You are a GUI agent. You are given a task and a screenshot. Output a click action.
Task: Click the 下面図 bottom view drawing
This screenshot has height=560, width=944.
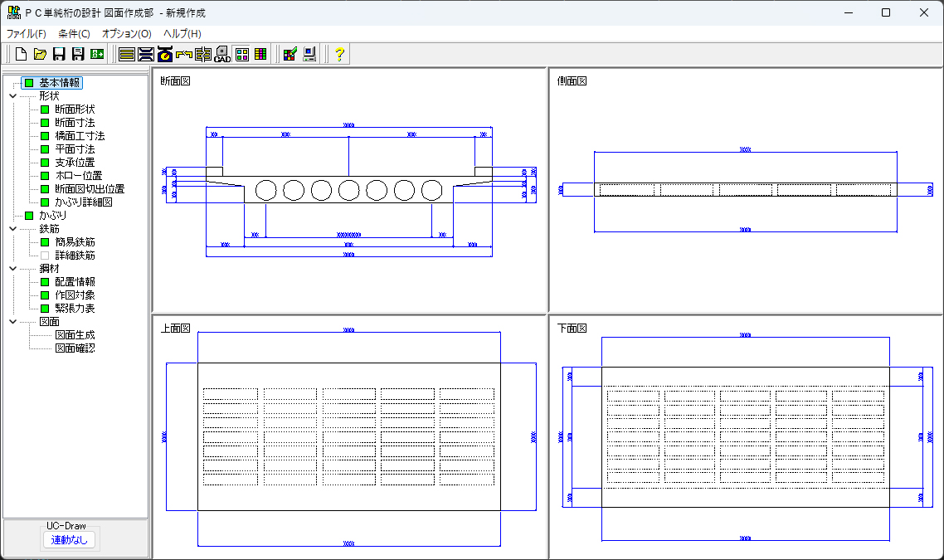point(746,438)
